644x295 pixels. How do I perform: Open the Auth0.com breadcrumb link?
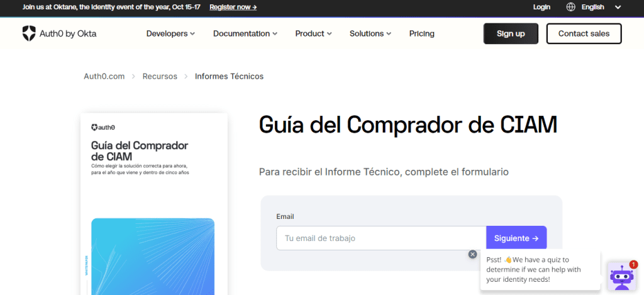click(x=104, y=76)
